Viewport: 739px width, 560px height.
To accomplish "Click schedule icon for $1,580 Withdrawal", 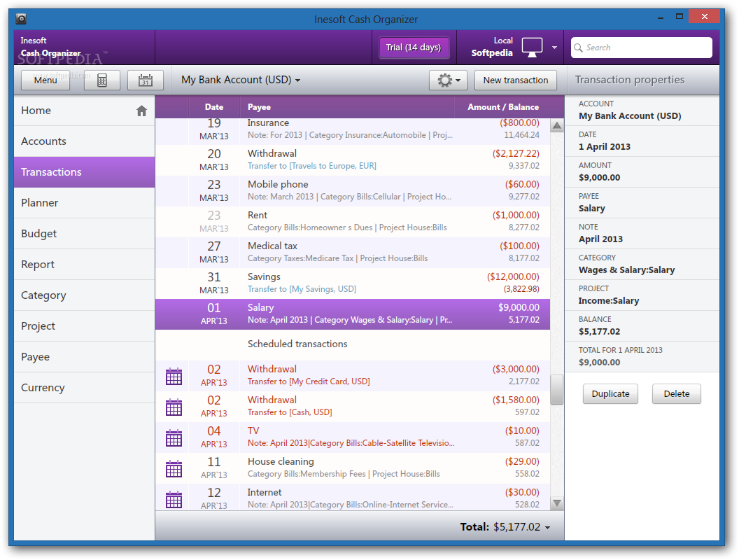I will tap(174, 407).
